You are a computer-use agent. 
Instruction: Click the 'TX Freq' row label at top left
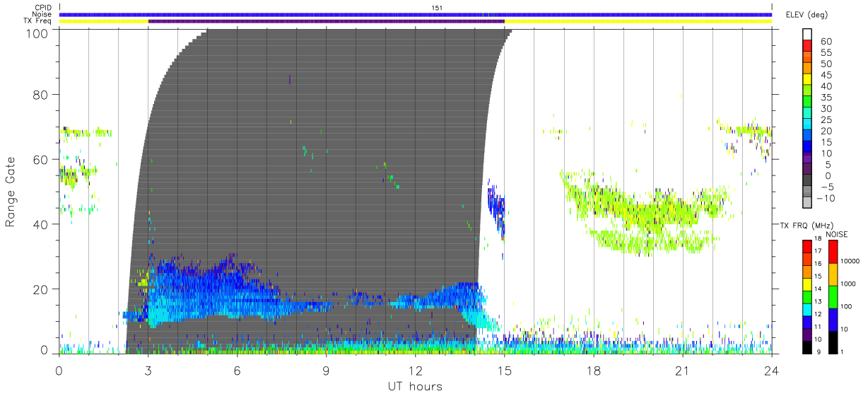click(x=38, y=21)
